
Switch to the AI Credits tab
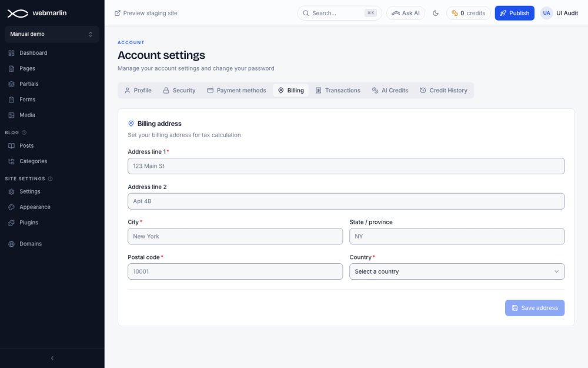390,91
